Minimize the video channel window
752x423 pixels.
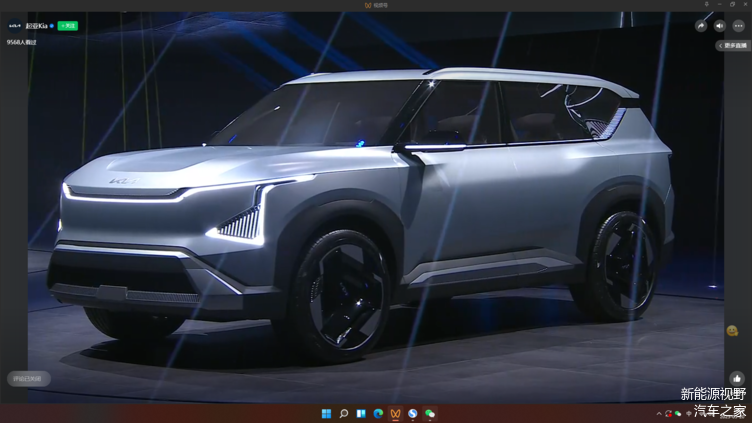point(719,4)
